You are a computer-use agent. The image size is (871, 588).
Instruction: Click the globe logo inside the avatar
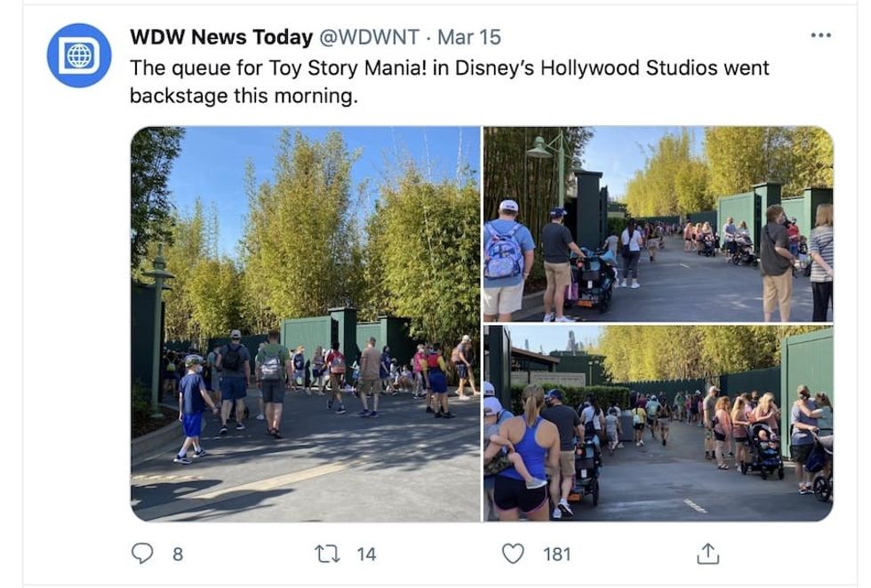click(x=79, y=55)
